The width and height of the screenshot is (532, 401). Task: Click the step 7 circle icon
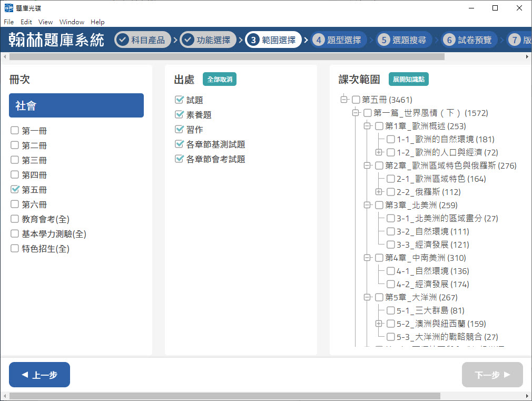[514, 40]
